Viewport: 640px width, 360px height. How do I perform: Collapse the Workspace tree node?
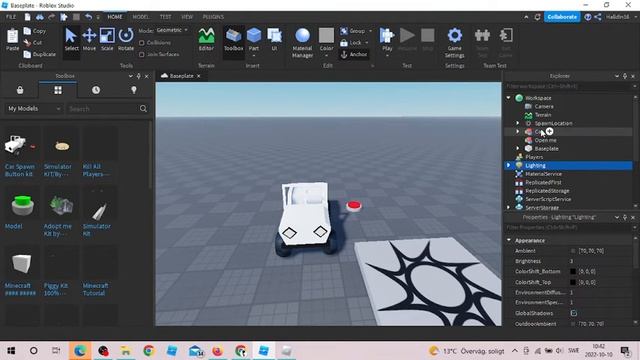point(508,98)
